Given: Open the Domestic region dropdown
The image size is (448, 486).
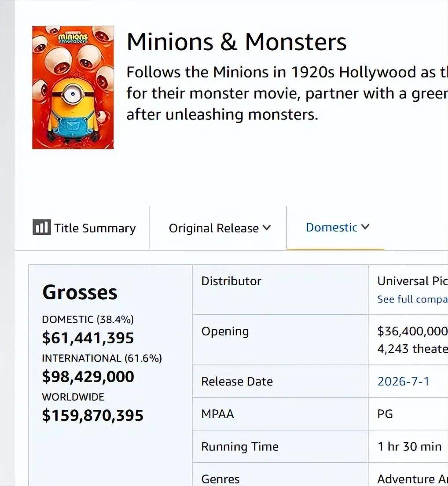Looking at the screenshot, I should (x=338, y=227).
